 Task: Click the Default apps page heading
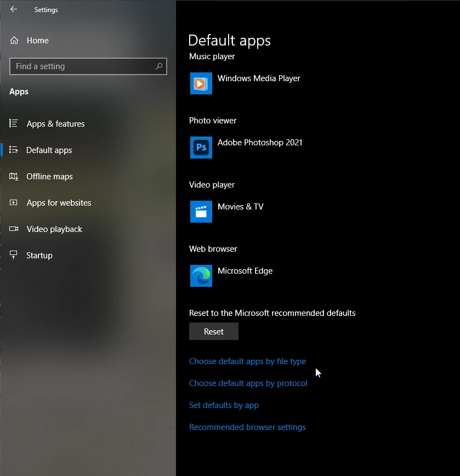tap(229, 41)
